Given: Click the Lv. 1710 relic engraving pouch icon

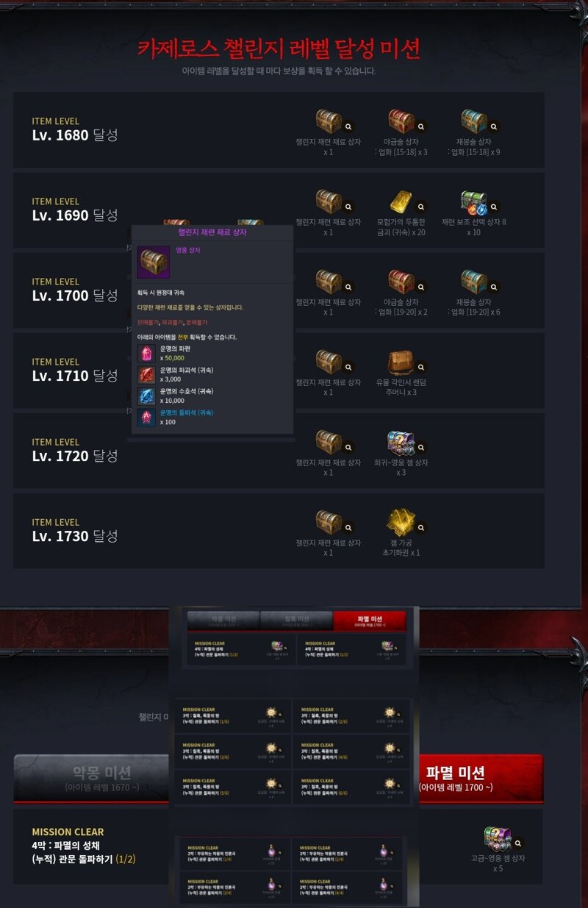Looking at the screenshot, I should [401, 362].
